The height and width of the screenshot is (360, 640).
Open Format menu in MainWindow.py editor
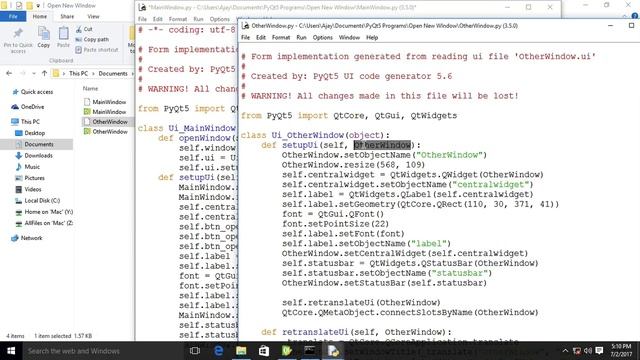click(178, 19)
